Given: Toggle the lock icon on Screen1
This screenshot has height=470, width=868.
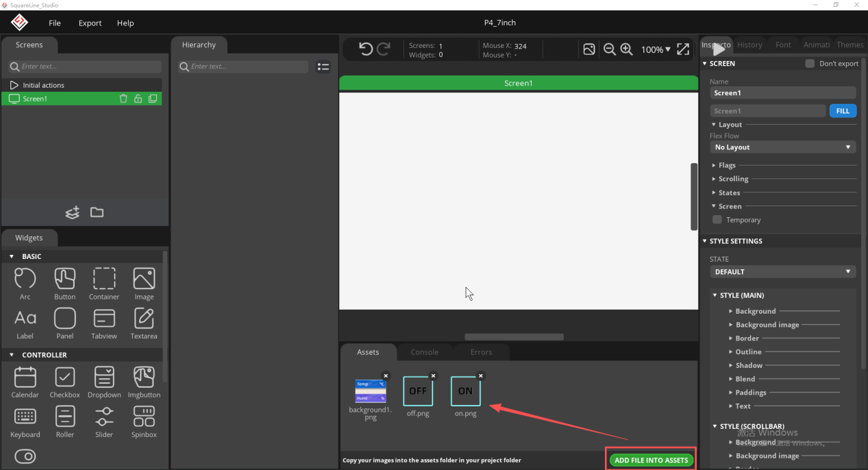Looking at the screenshot, I should click(x=138, y=99).
